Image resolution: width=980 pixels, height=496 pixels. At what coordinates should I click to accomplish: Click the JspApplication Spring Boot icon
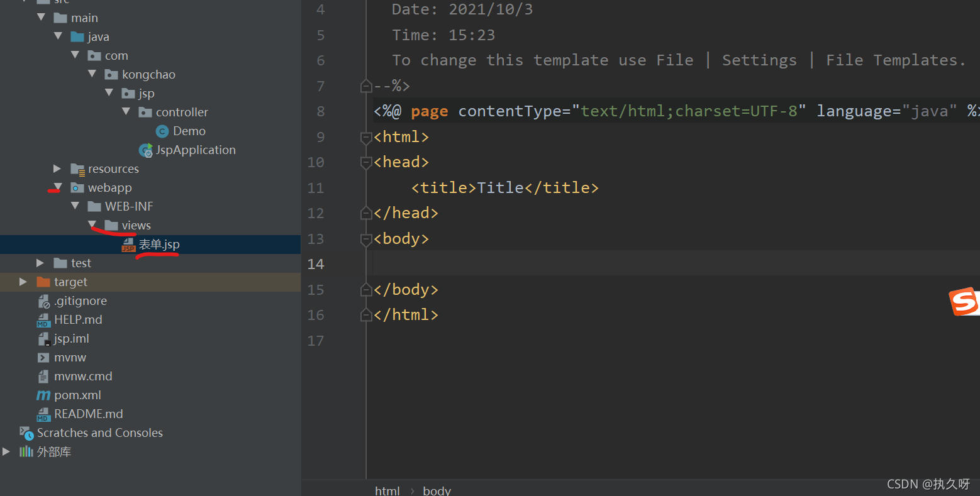point(145,150)
